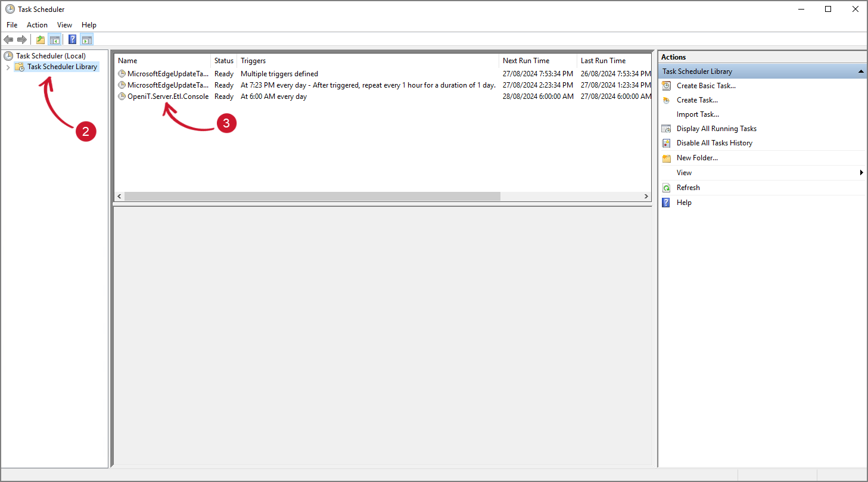This screenshot has height=482, width=868.
Task: Click Help in the Actions pane
Action: click(x=684, y=203)
